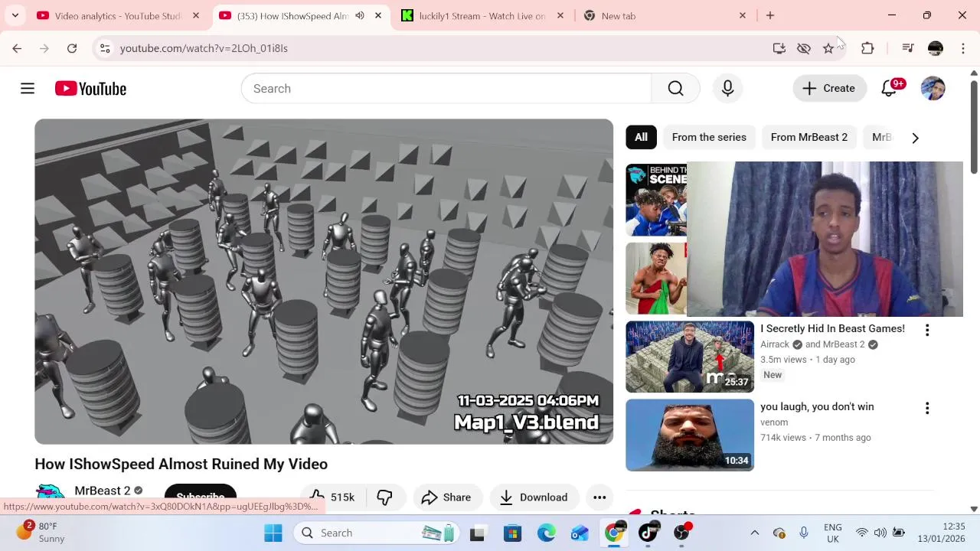Close the luckily1 Stream tab
The height and width of the screenshot is (551, 980).
560,15
